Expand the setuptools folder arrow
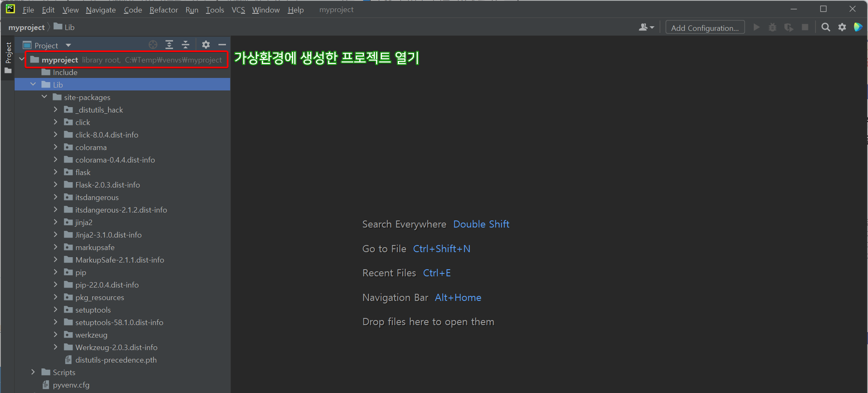The width and height of the screenshot is (868, 393). pos(55,309)
